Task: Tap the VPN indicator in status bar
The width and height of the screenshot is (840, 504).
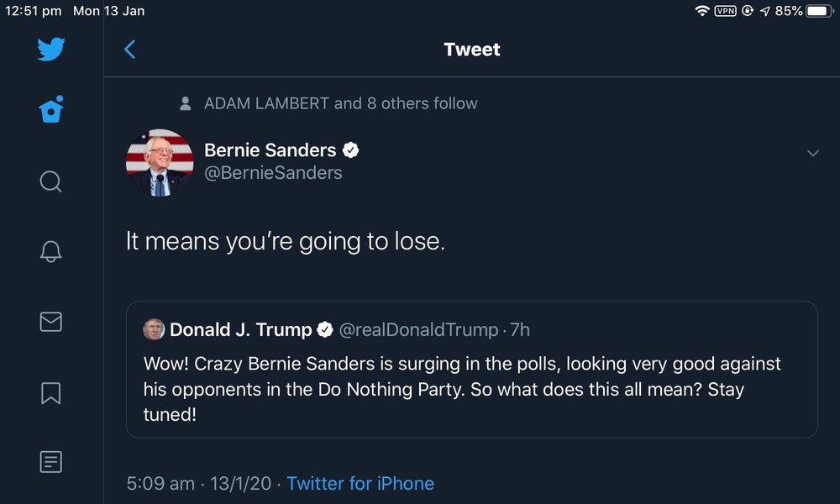Action: [x=725, y=11]
